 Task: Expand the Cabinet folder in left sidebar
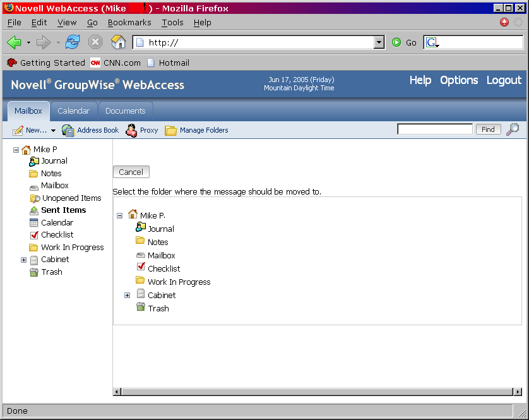pos(23,260)
